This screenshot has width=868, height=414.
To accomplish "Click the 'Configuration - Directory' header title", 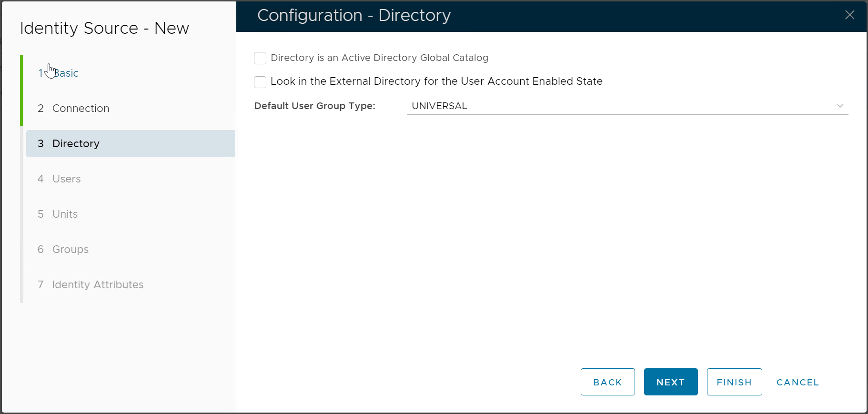I will 353,16.
